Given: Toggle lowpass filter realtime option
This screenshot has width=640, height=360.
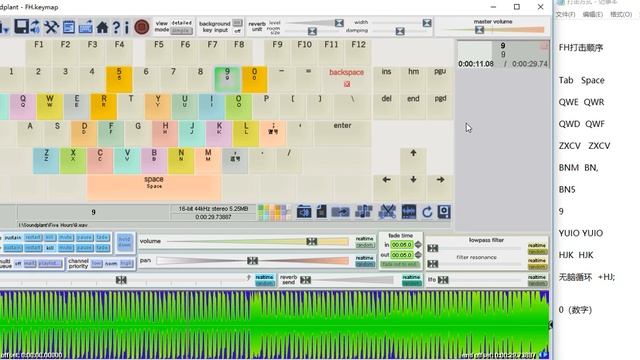Looking at the screenshot, I should (537, 245).
